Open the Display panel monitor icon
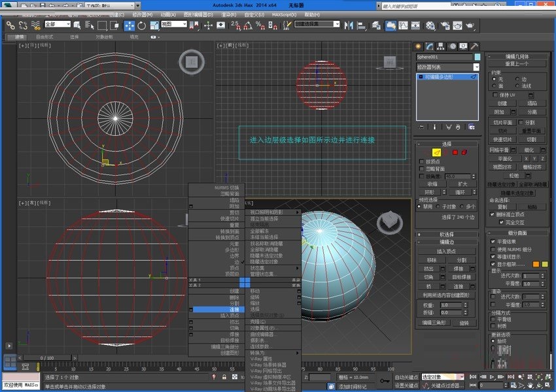Screen dimensions: 556x392 pos(463,46)
